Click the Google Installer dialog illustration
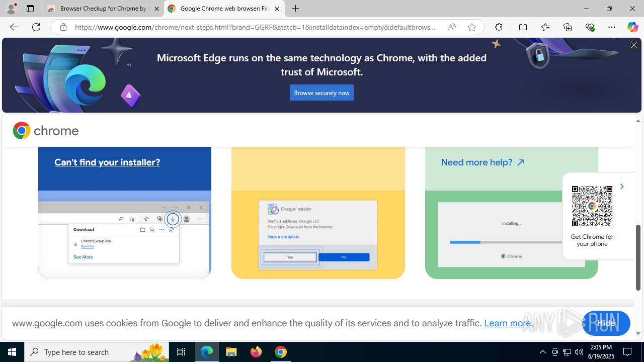Image resolution: width=644 pixels, height=362 pixels. click(318, 234)
